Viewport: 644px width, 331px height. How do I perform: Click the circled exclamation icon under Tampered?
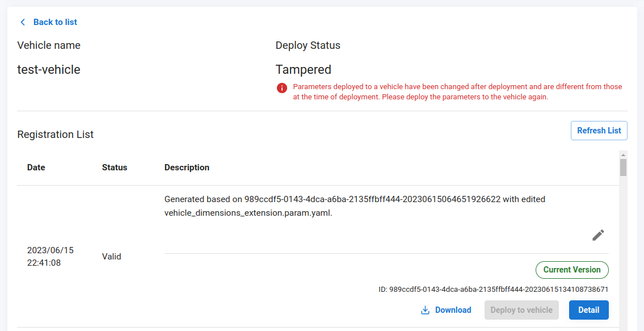(282, 88)
